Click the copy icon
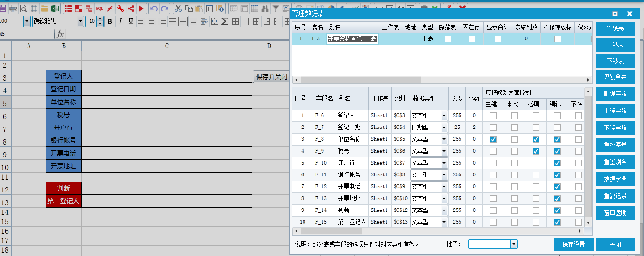Image resolution: width=644 pixels, height=256 pixels. point(189,8)
